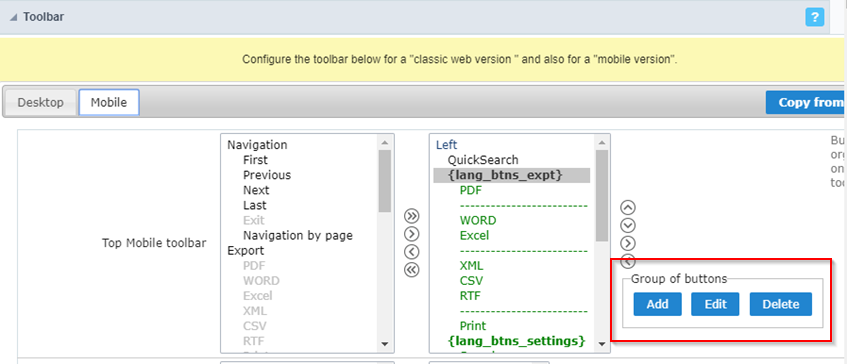The width and height of the screenshot is (847, 364).
Task: Click scroll-up arrow of left list
Action: coord(385,143)
